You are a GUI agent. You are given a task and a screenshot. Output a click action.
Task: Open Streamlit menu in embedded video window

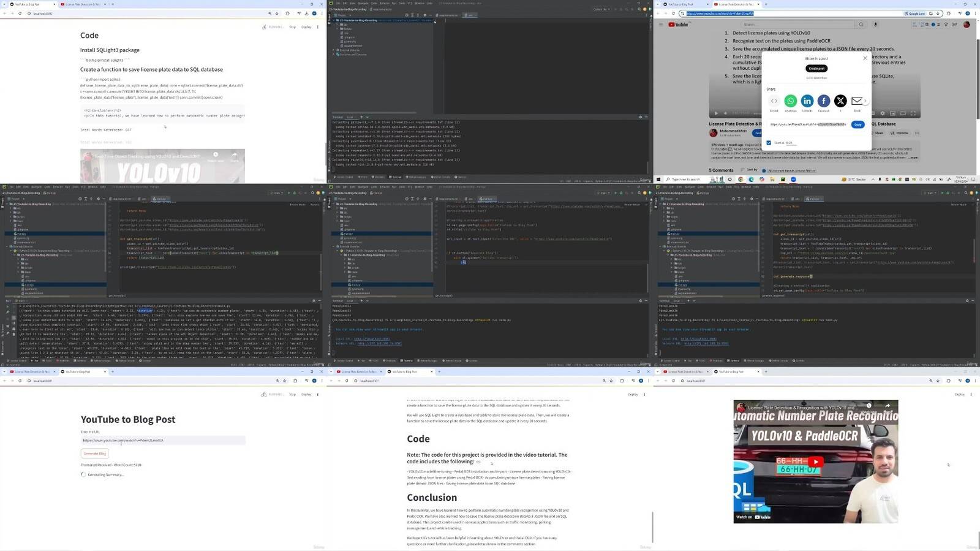point(971,394)
